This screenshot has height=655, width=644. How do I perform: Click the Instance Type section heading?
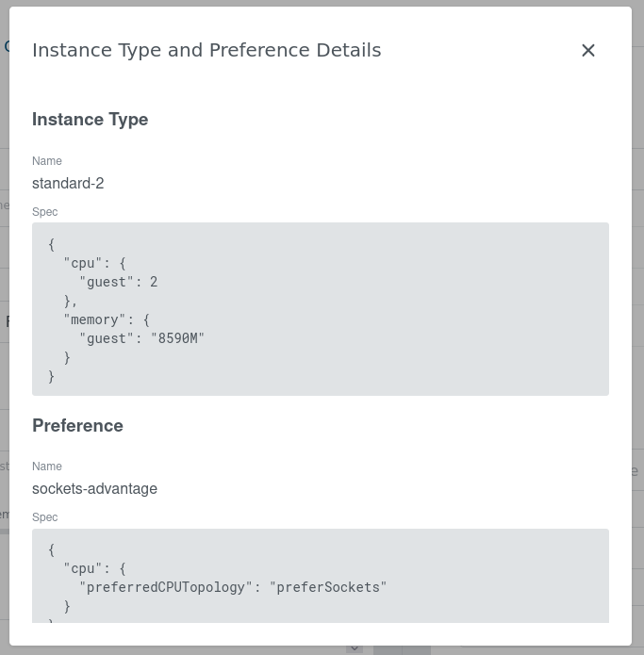pyautogui.click(x=90, y=120)
